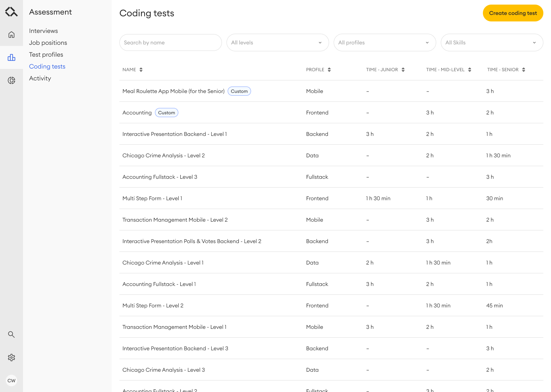Sort by TIME - SENIOR column

pyautogui.click(x=523, y=70)
